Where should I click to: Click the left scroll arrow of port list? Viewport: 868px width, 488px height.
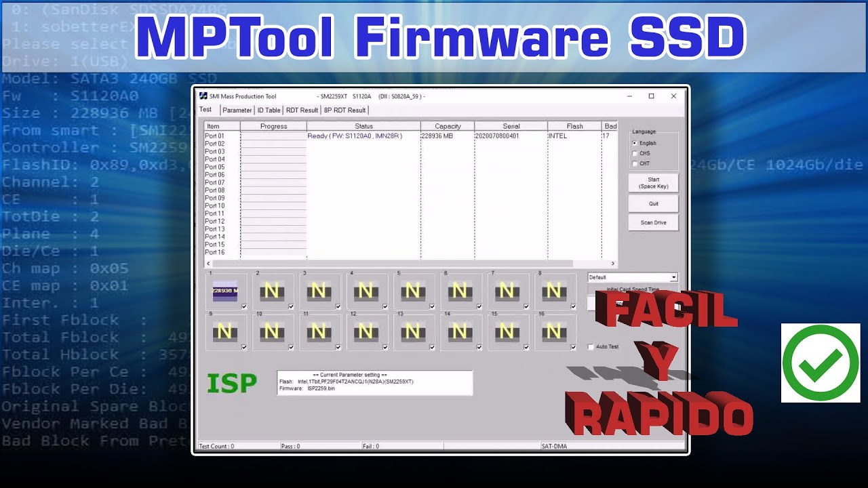click(208, 264)
